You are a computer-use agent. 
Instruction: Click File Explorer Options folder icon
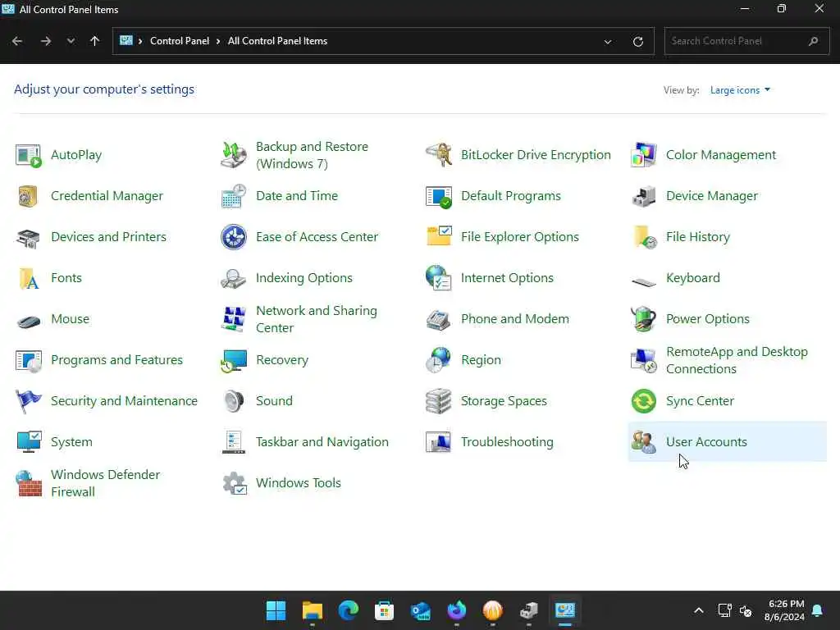(x=439, y=237)
